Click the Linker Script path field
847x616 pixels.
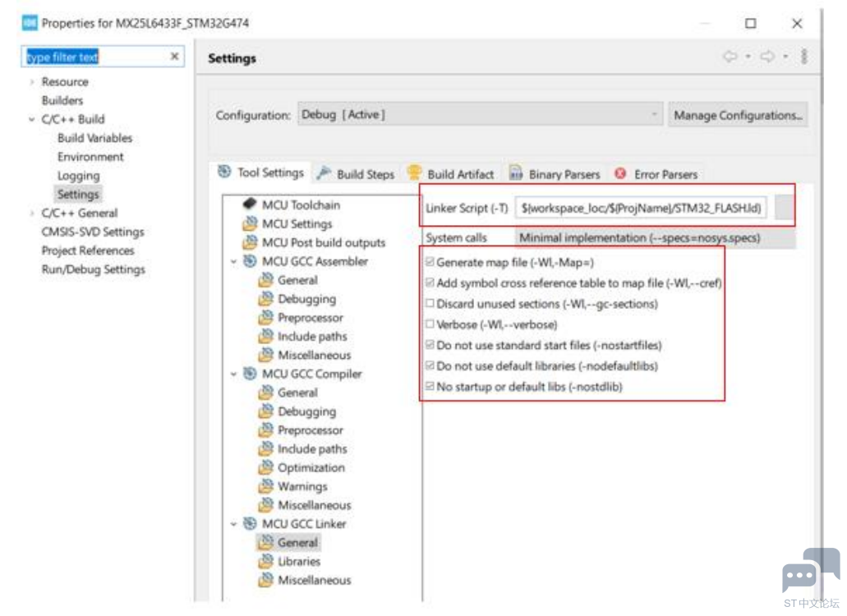641,208
